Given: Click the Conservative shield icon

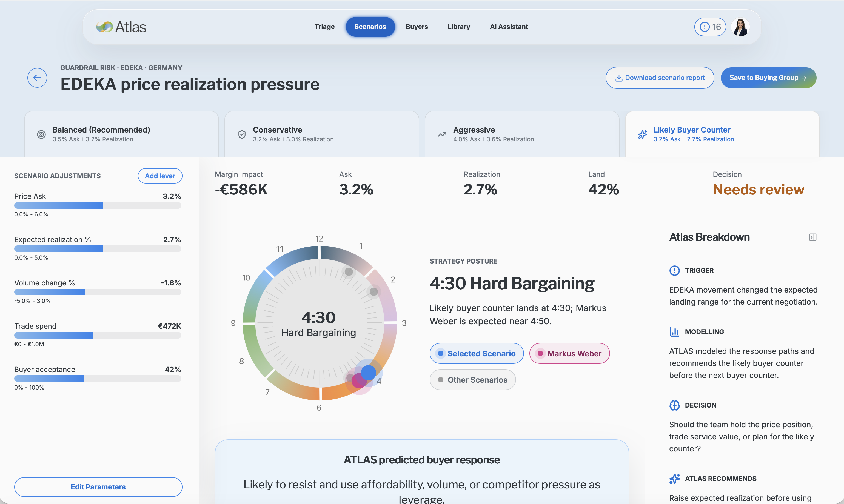Looking at the screenshot, I should [242, 134].
